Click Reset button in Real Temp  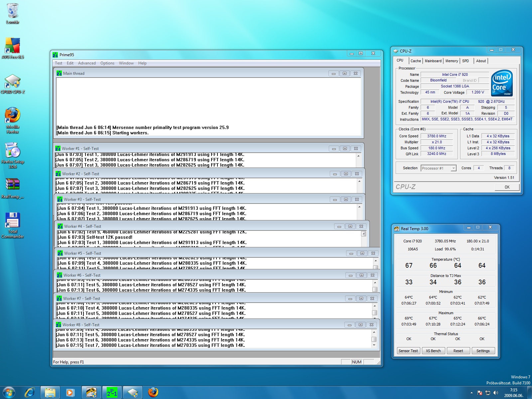(x=458, y=351)
